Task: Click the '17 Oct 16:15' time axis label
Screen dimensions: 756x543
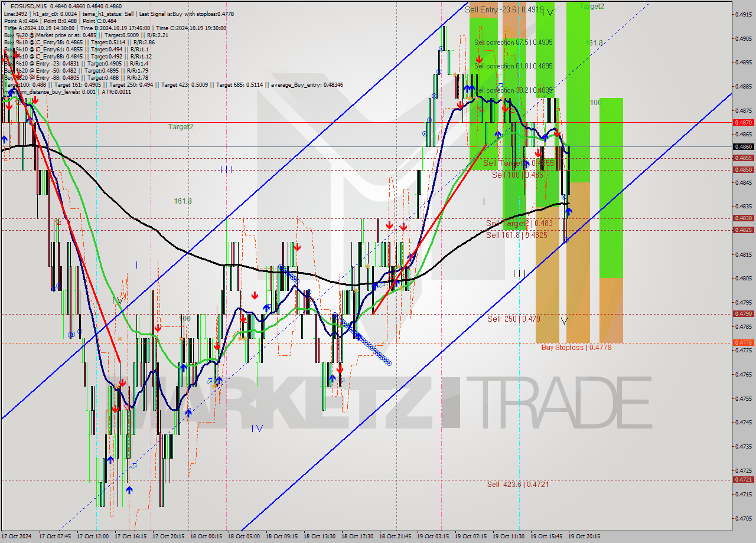Action: click(131, 537)
